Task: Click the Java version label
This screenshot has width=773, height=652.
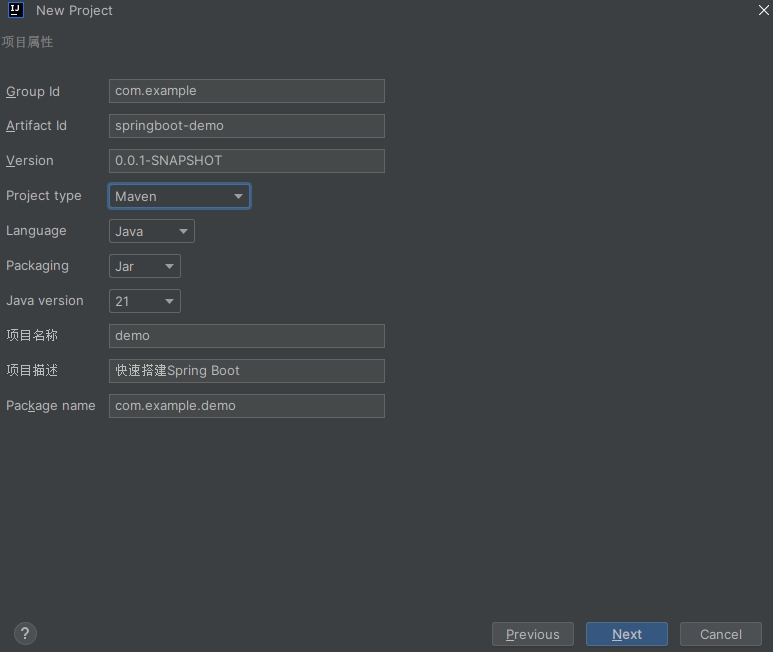Action: 44,301
